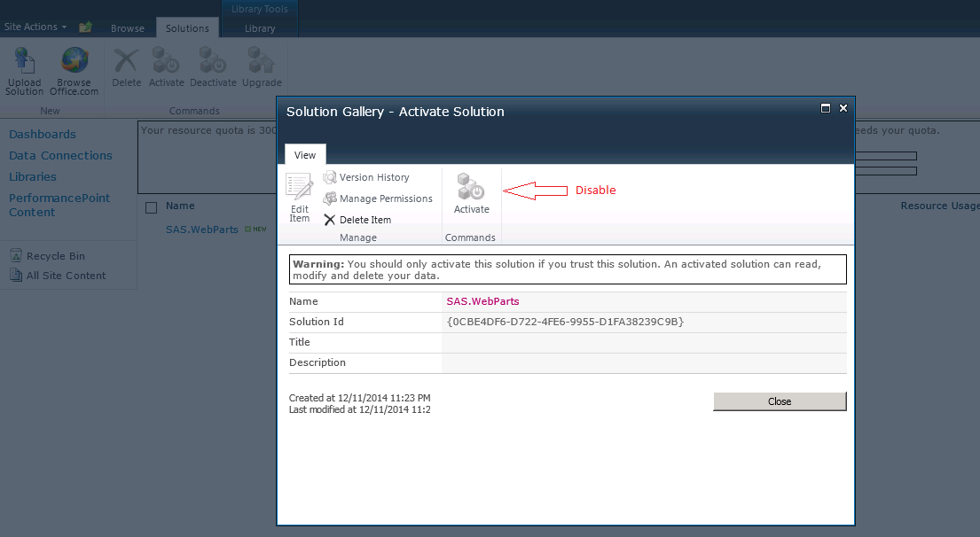
Task: Click the 'Solution Gallery - Activate Solution' title
Action: coord(395,112)
